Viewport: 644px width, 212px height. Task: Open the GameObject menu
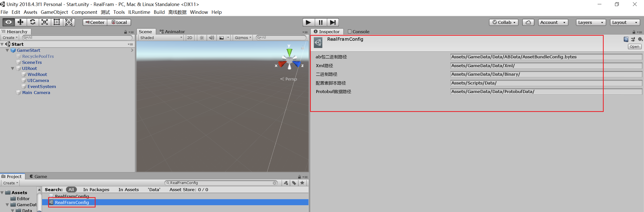[x=54, y=12]
